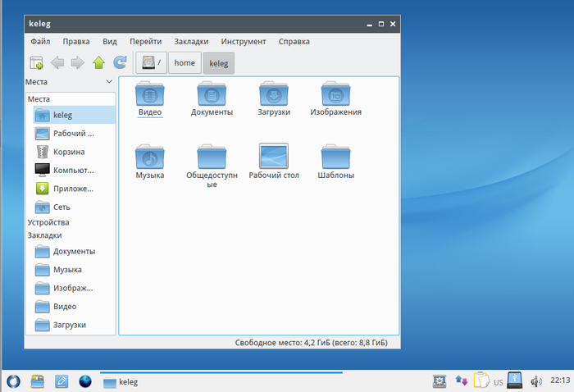Screen dimensions: 574x392
Task: Click the home path button
Action: pyautogui.click(x=184, y=62)
